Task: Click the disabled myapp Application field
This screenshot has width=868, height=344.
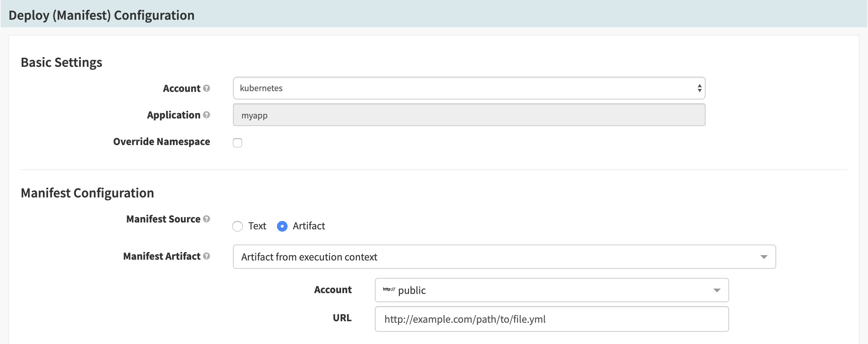Action: click(469, 115)
